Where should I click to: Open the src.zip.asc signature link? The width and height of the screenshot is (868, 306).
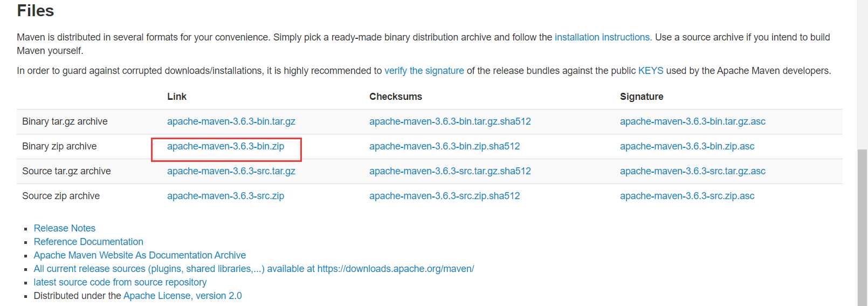687,196
